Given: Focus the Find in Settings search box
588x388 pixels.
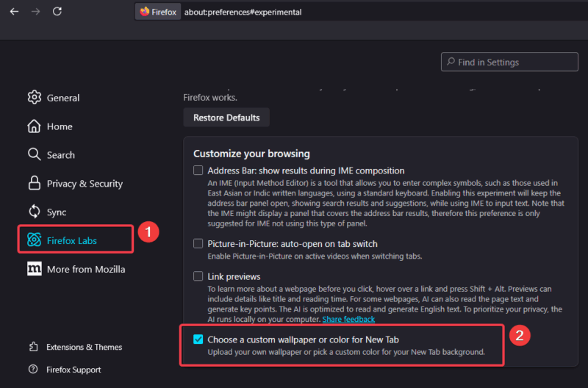Looking at the screenshot, I should click(x=509, y=62).
